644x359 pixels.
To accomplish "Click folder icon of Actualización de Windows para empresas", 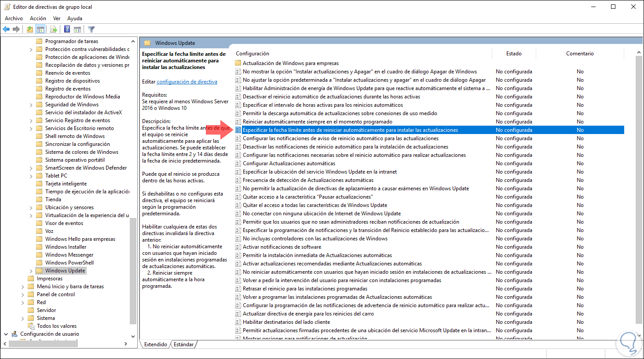I will 238,63.
